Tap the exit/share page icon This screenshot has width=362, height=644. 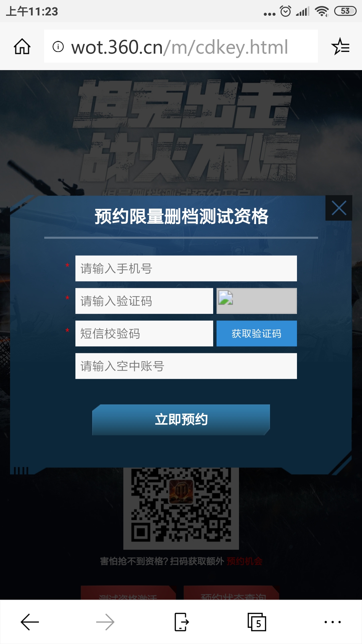[181, 622]
